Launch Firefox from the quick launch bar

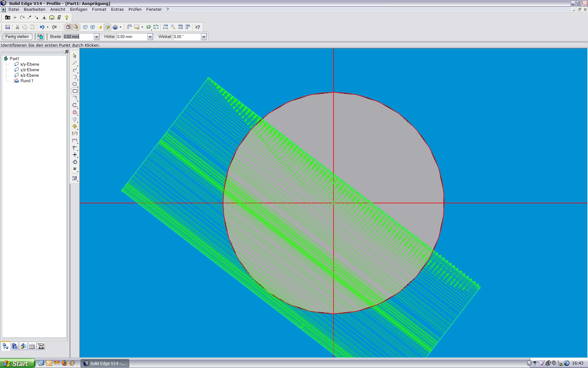[65, 363]
